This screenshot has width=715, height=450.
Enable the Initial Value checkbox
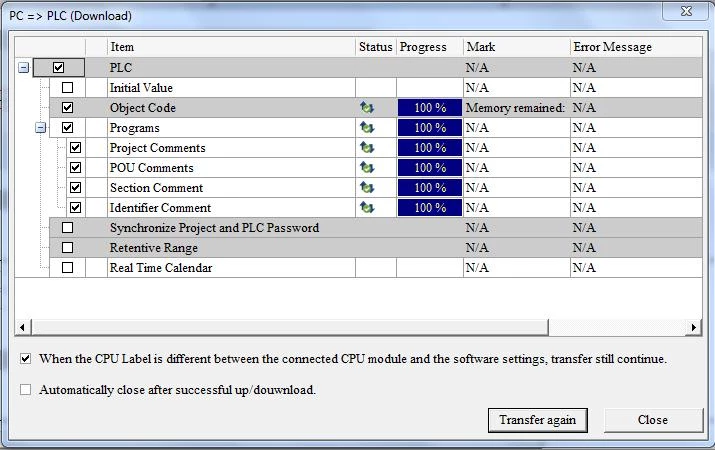point(68,88)
